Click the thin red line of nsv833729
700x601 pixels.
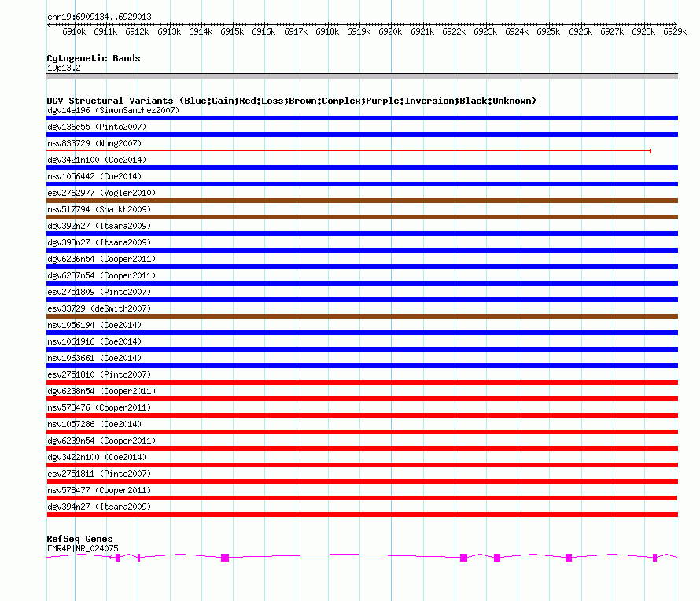point(348,151)
